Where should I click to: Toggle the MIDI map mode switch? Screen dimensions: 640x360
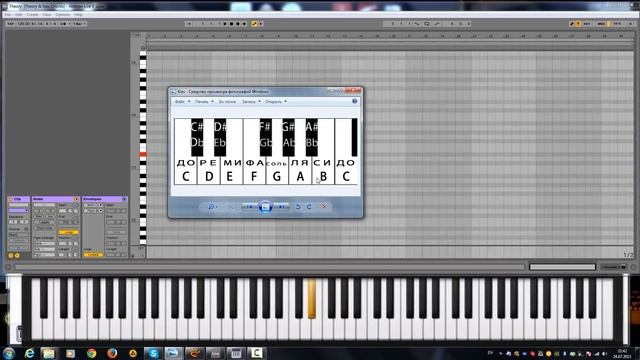coord(601,24)
